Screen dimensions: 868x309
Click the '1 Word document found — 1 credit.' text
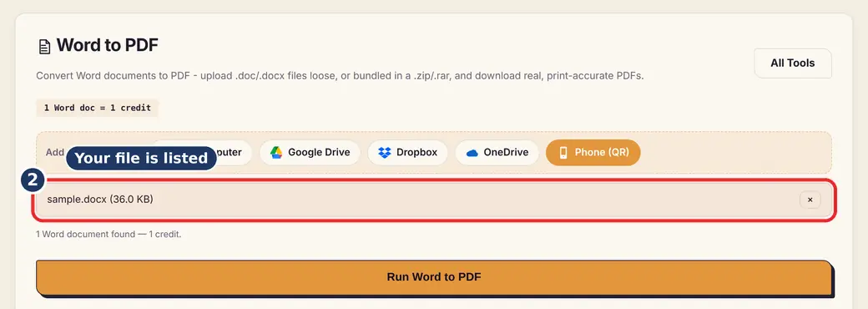point(108,234)
